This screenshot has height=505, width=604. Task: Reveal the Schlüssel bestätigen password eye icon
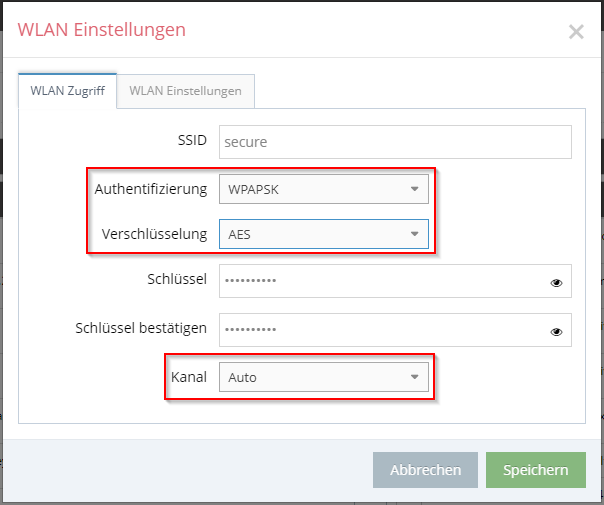(556, 332)
